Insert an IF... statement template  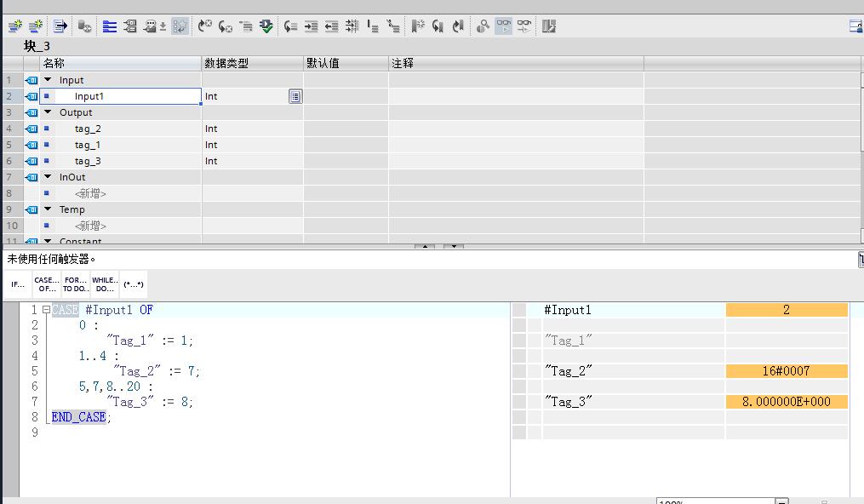coord(18,284)
